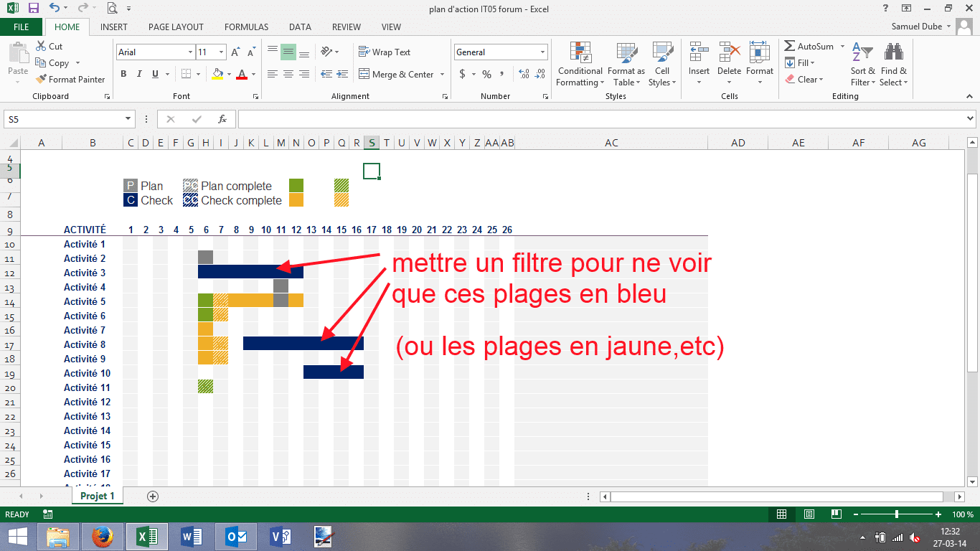Apply percent style to the cell
The width and height of the screenshot is (980, 551).
tap(486, 74)
